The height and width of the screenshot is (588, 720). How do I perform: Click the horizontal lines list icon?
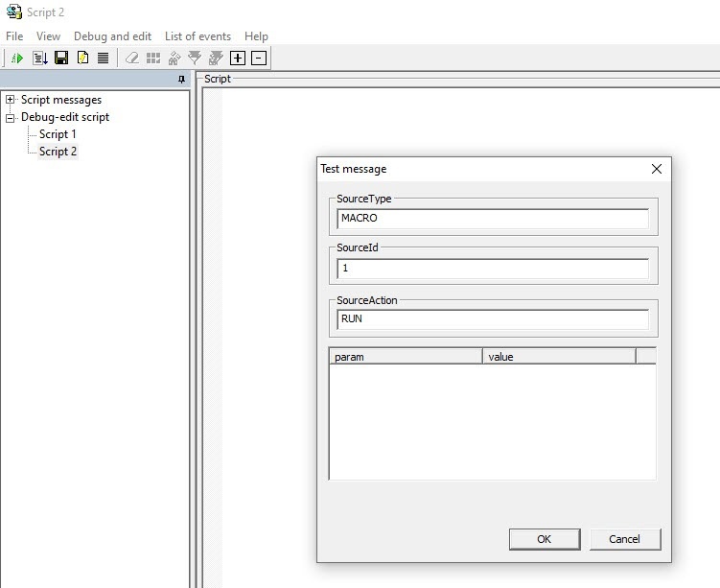click(104, 58)
